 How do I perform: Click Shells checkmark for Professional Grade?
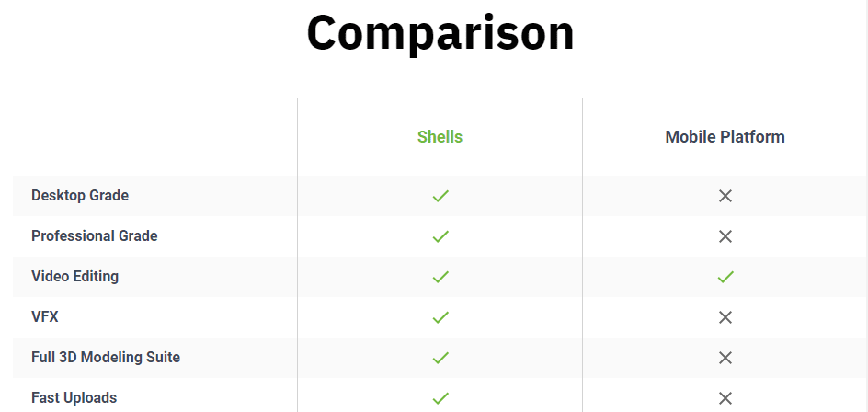coord(440,236)
